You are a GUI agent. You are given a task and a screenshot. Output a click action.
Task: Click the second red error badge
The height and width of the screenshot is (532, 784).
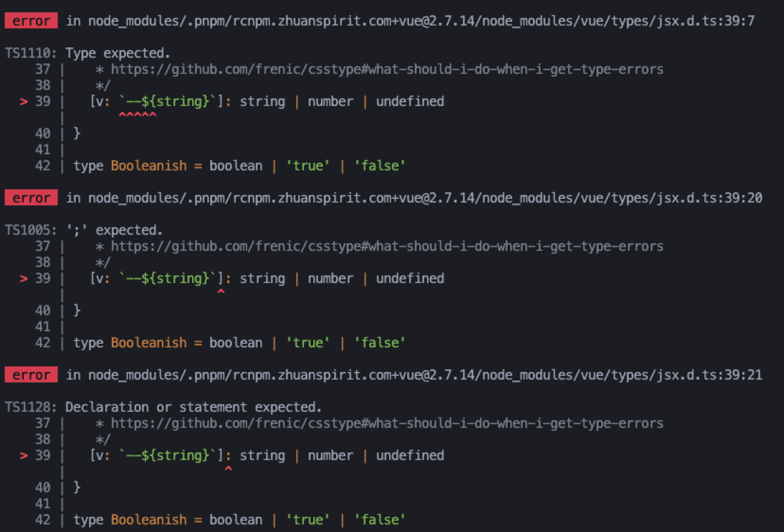(31, 198)
